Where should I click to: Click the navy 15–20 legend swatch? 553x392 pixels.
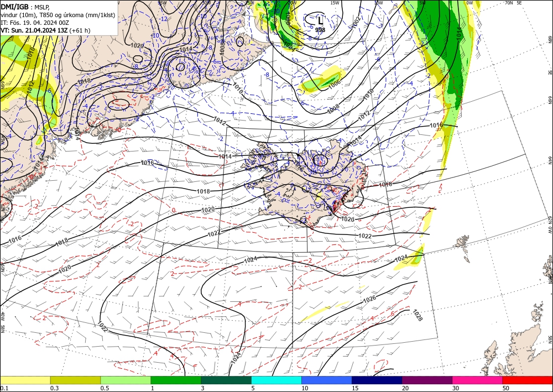pos(377,380)
